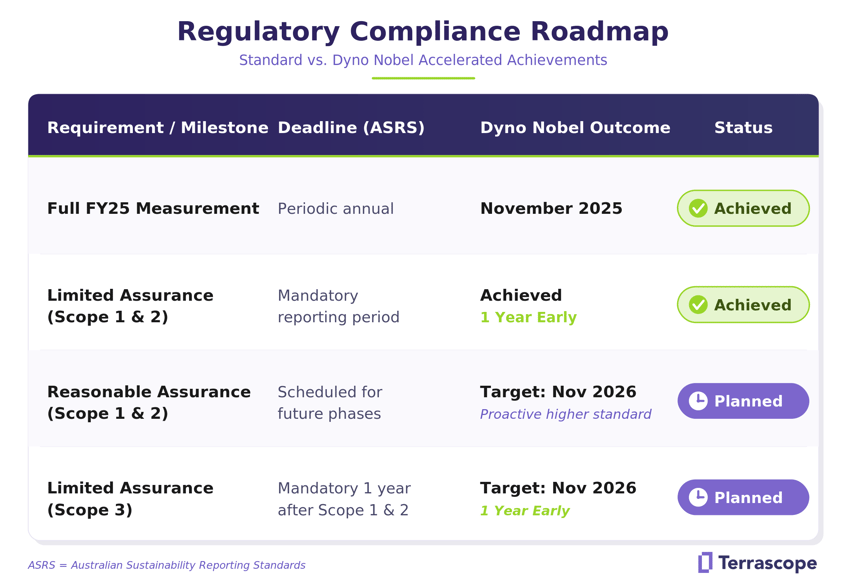
Task: Click Target: Nov 2026 in Reasonable Assurance row
Action: point(558,392)
